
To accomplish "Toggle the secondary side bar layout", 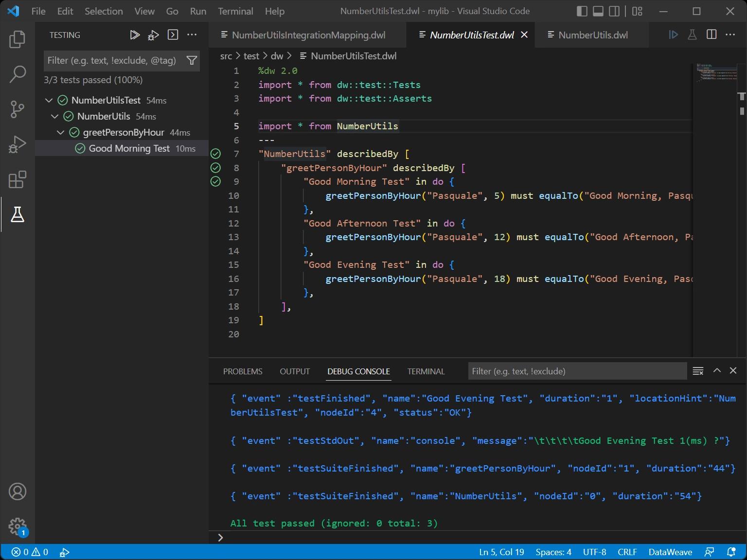I will click(x=615, y=11).
